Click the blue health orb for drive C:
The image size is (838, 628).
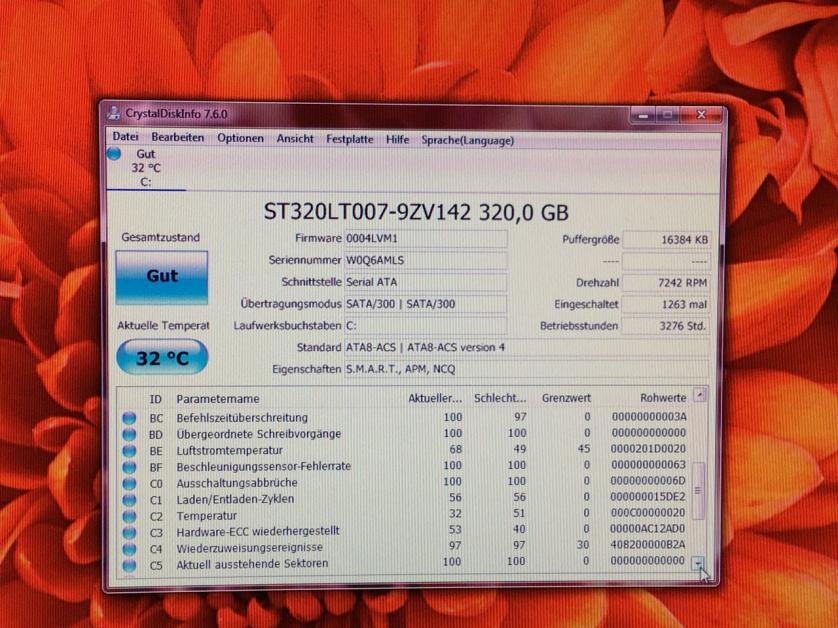(113, 154)
